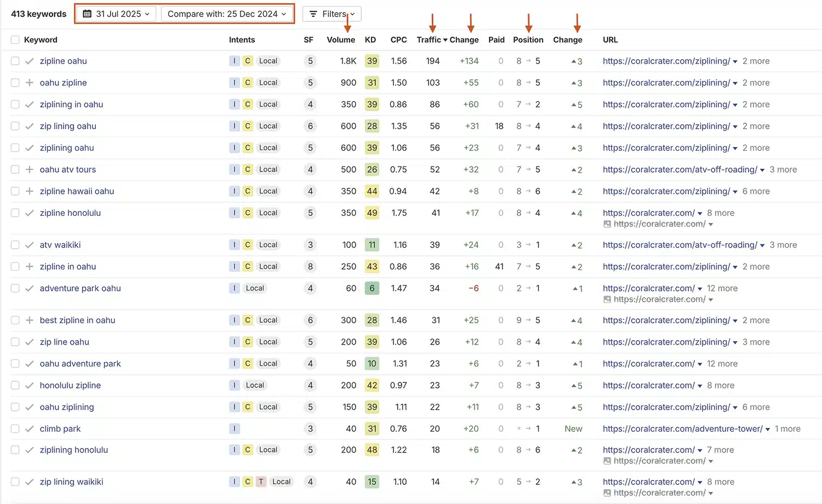The width and height of the screenshot is (822, 504).
Task: Click the checkmark icon beside ziplining in oahu
Action: click(x=30, y=104)
